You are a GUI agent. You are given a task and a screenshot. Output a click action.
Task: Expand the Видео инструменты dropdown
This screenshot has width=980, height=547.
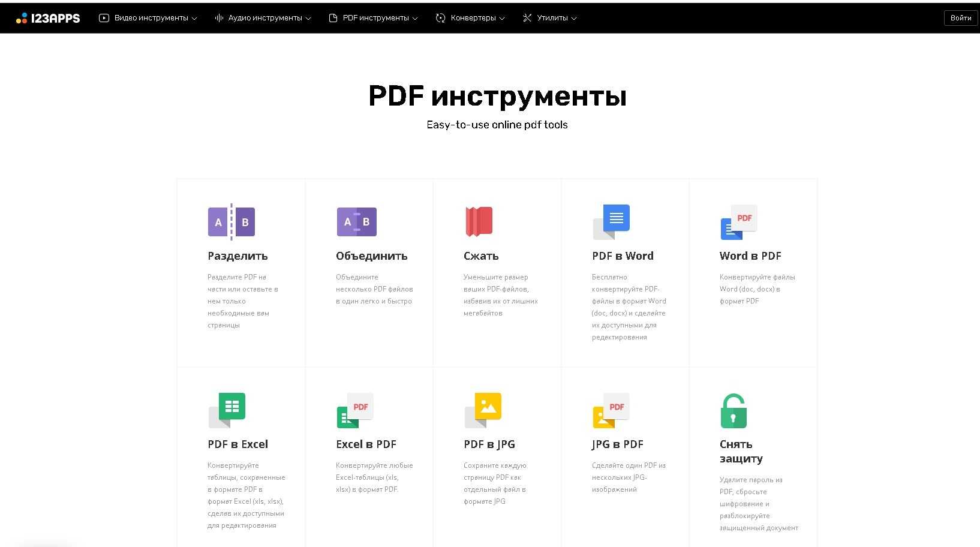coord(148,18)
